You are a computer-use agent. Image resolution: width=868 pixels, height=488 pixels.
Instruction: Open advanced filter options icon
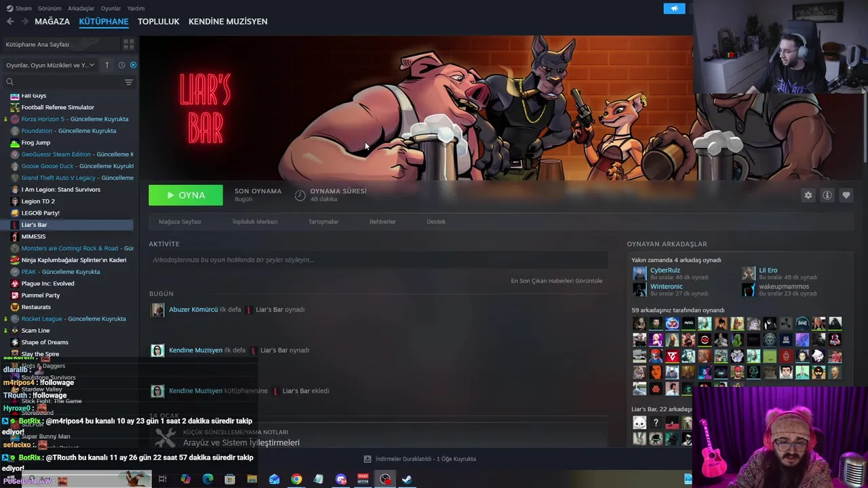[129, 82]
